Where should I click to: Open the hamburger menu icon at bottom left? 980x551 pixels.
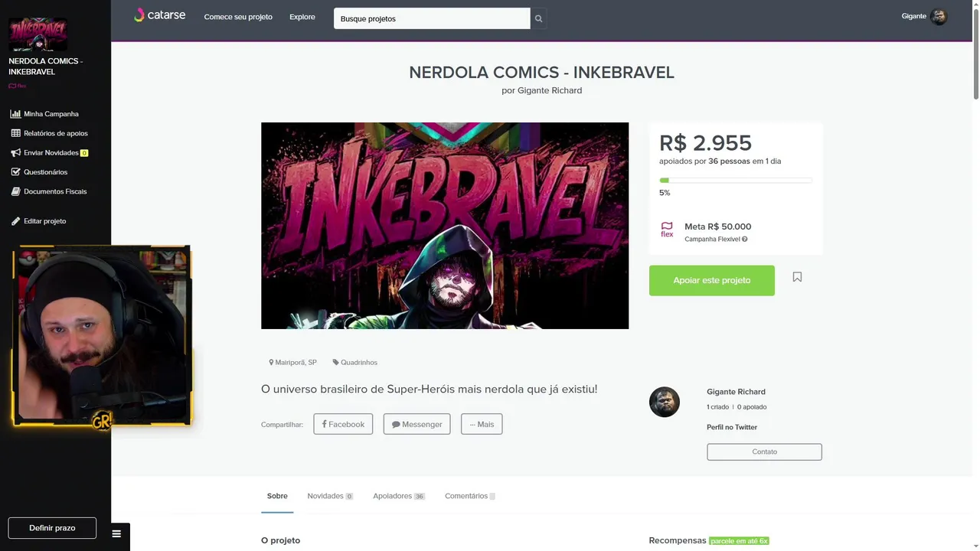[x=116, y=534]
